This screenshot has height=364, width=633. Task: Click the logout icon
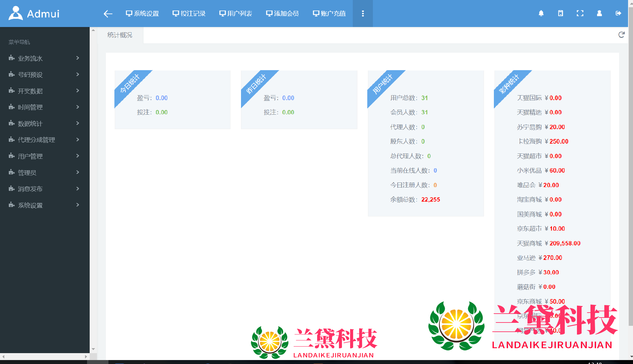pyautogui.click(x=618, y=13)
